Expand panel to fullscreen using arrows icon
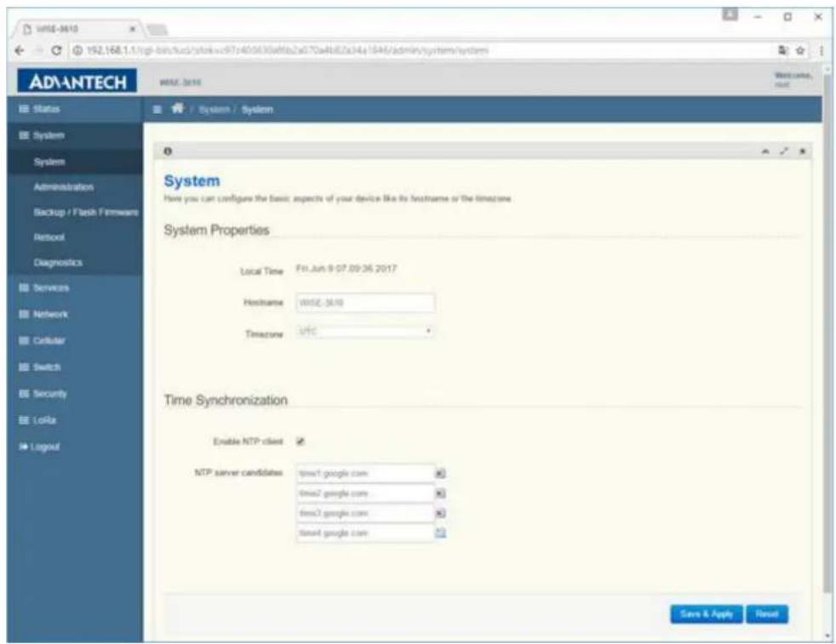The height and width of the screenshot is (644, 836). click(x=783, y=151)
